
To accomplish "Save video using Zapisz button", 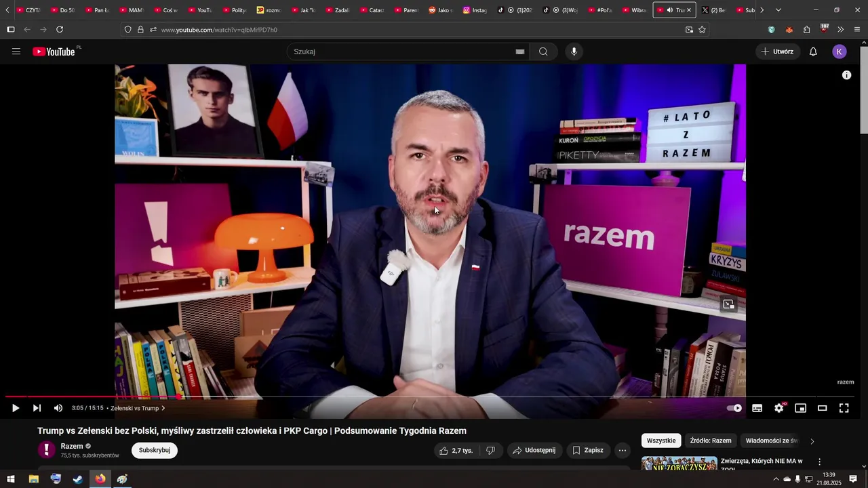I will click(587, 450).
